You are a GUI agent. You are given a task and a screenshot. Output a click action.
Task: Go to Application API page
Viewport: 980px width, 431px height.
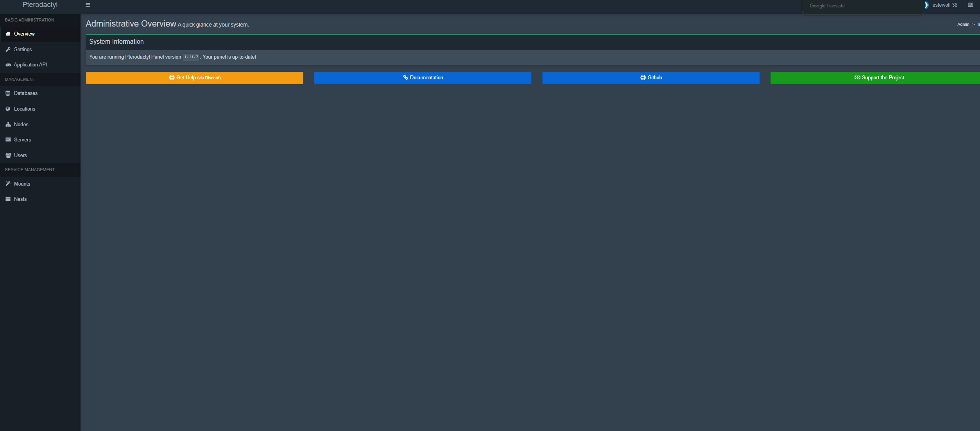[40, 65]
